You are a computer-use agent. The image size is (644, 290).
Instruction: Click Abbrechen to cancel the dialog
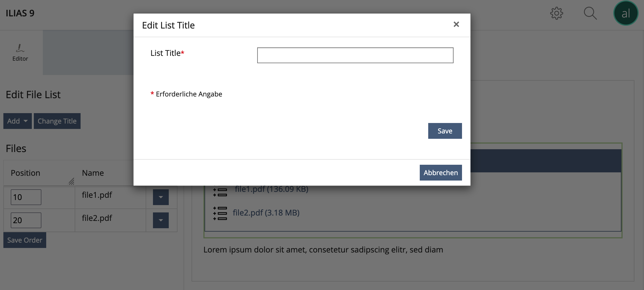[x=441, y=173]
